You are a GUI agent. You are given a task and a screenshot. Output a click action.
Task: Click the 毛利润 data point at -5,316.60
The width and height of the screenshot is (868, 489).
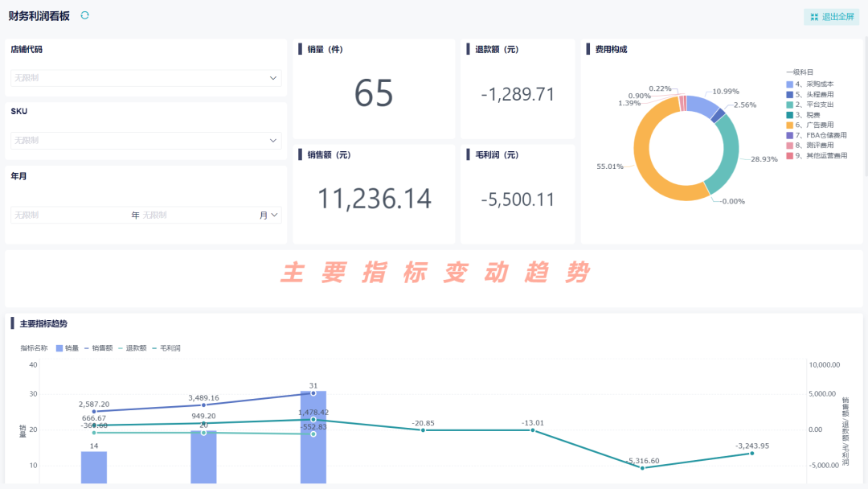[x=642, y=468]
